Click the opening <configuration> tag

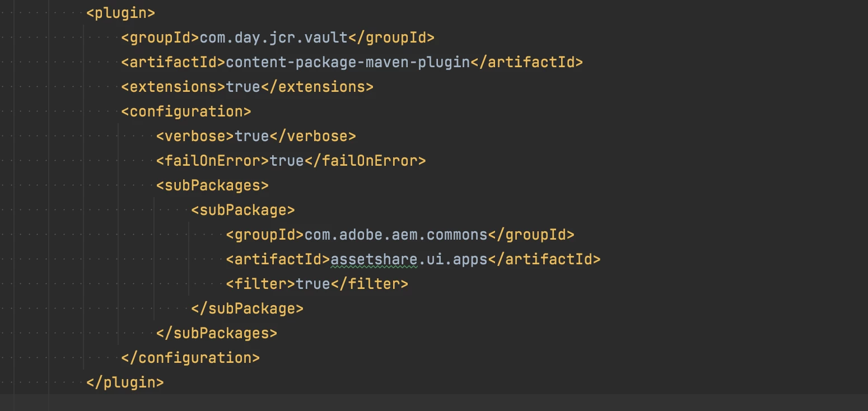pyautogui.click(x=186, y=111)
